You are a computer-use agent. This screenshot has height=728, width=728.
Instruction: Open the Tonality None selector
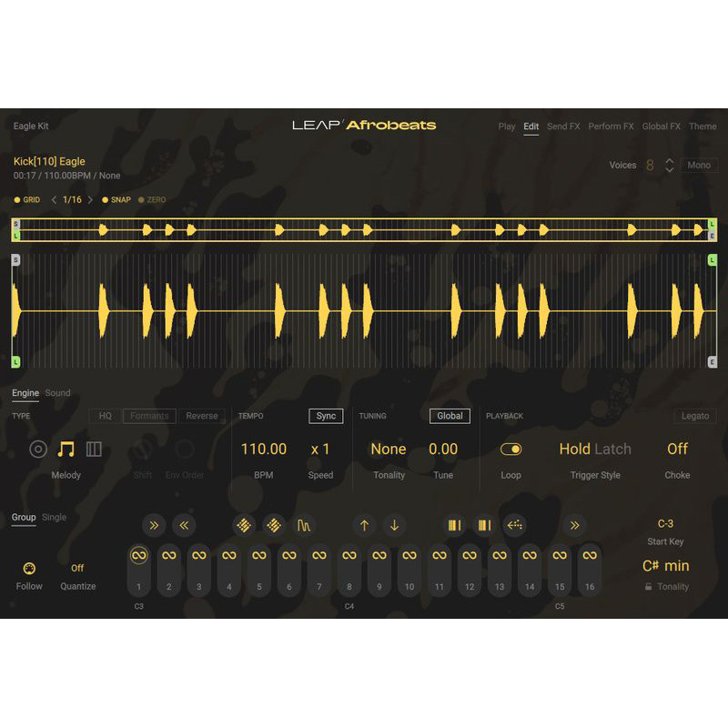pos(389,449)
